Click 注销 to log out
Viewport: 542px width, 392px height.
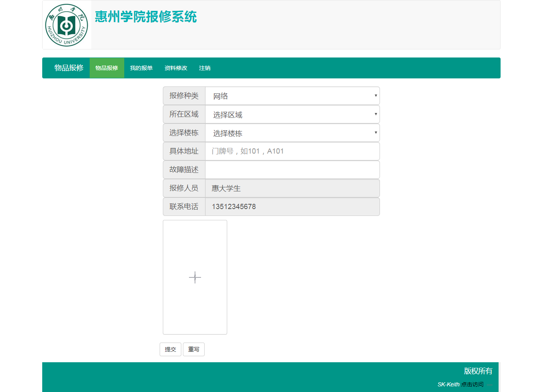click(205, 68)
